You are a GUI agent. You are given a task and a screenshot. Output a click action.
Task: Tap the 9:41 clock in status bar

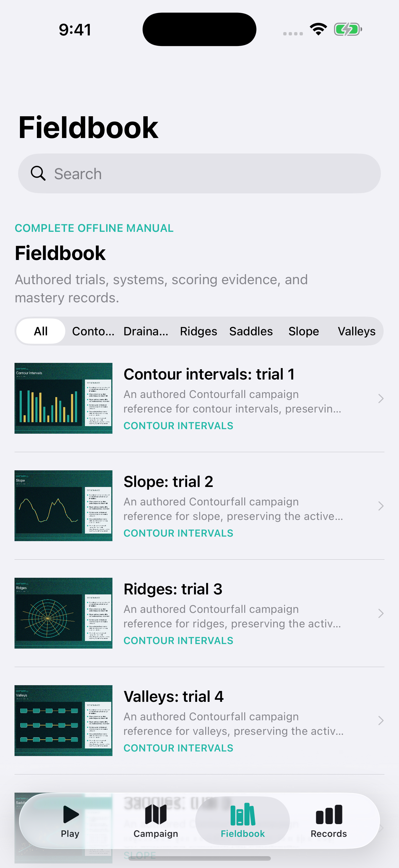75,30
